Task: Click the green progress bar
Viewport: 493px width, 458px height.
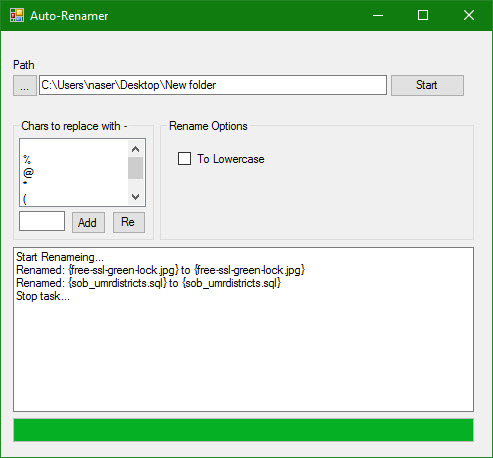Action: pos(243,430)
